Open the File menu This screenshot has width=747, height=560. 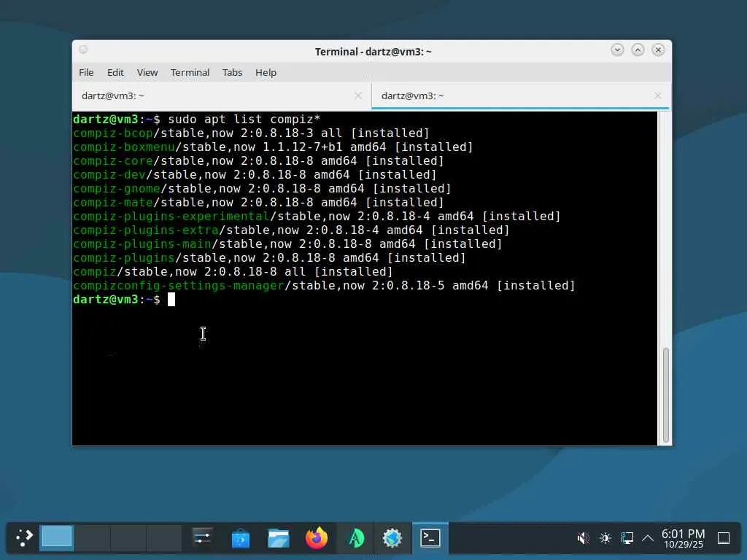(86, 72)
